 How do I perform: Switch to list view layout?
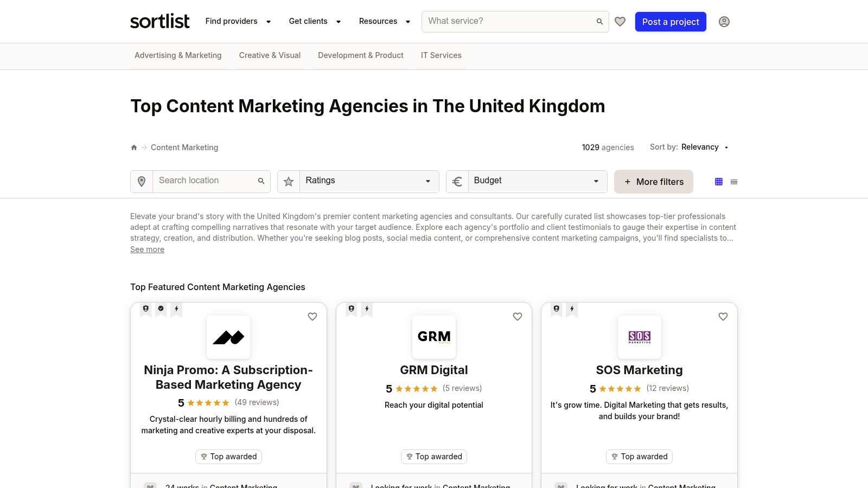point(734,182)
